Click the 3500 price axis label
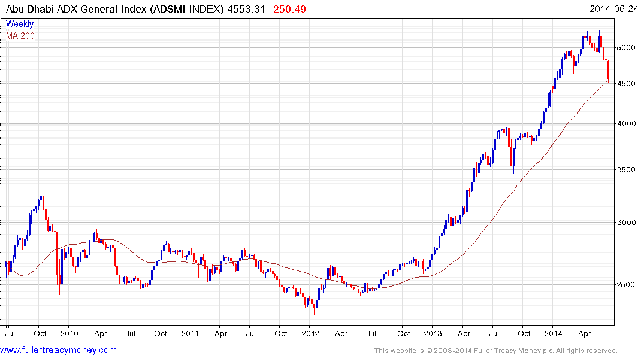 click(627, 170)
